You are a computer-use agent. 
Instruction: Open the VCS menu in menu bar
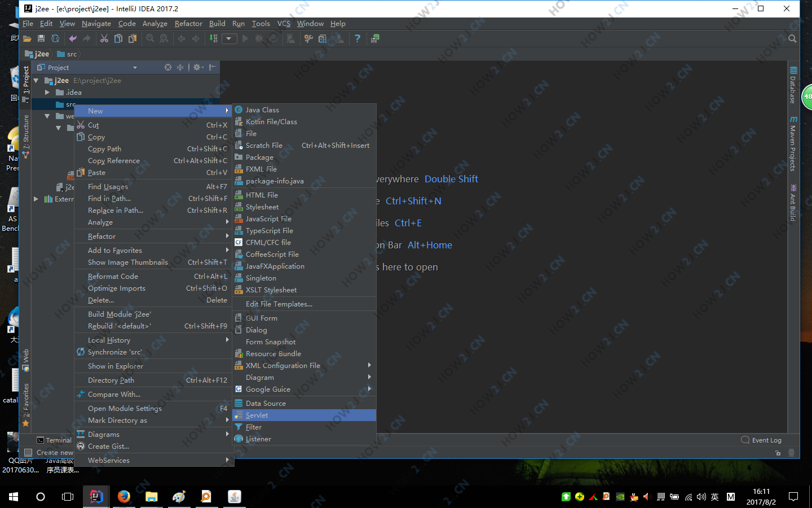pyautogui.click(x=284, y=24)
